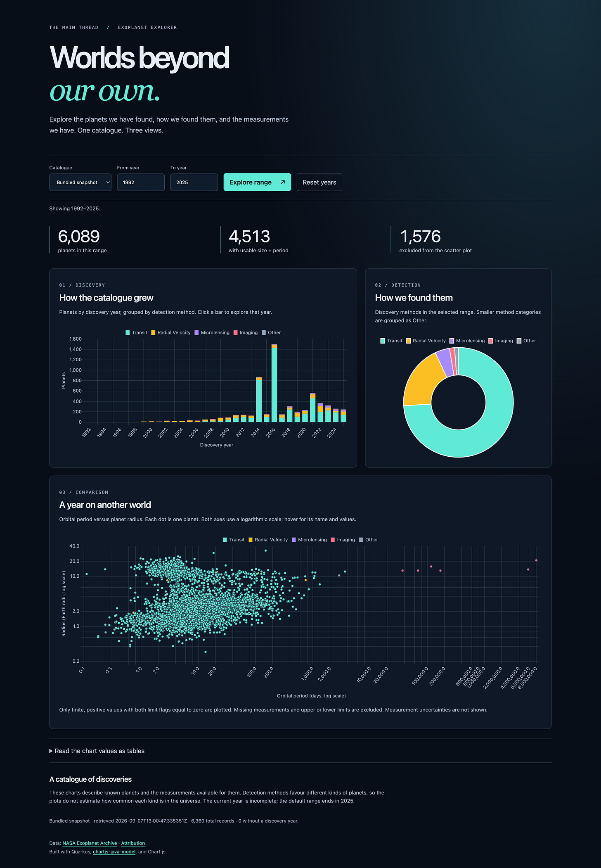Toggle Other in the donut chart legend

526,341
